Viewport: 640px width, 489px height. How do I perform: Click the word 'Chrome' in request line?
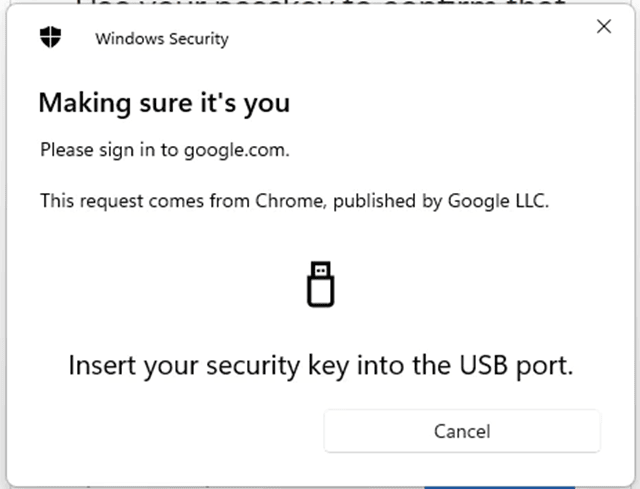[x=289, y=201]
